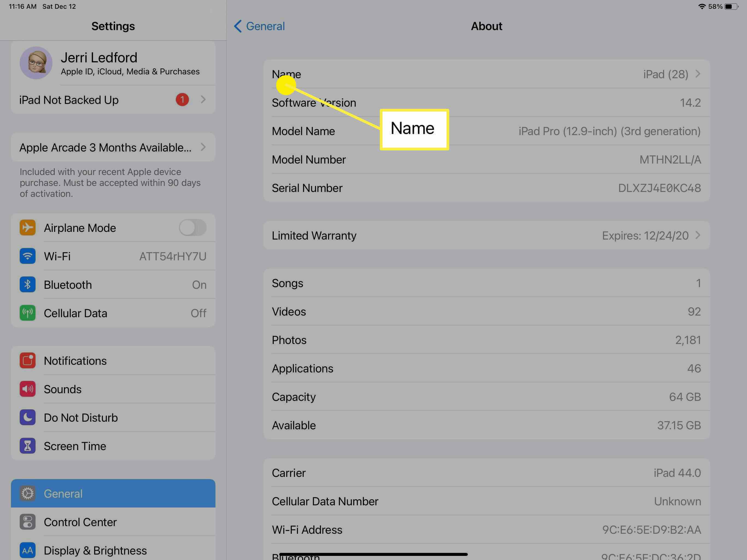This screenshot has height=560, width=747.
Task: Tap the Sounds settings icon
Action: point(28,388)
